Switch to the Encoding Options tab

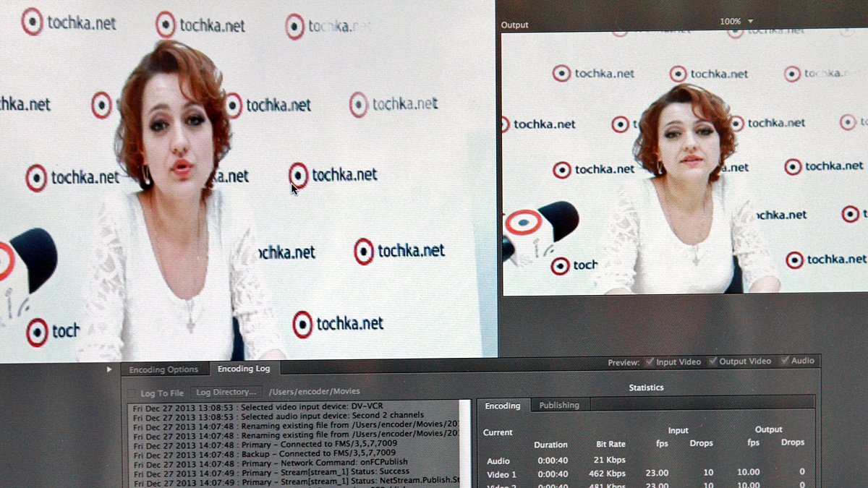point(163,369)
